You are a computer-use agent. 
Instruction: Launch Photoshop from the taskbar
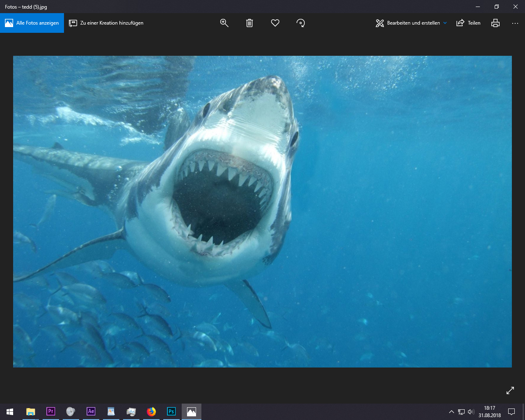click(171, 411)
